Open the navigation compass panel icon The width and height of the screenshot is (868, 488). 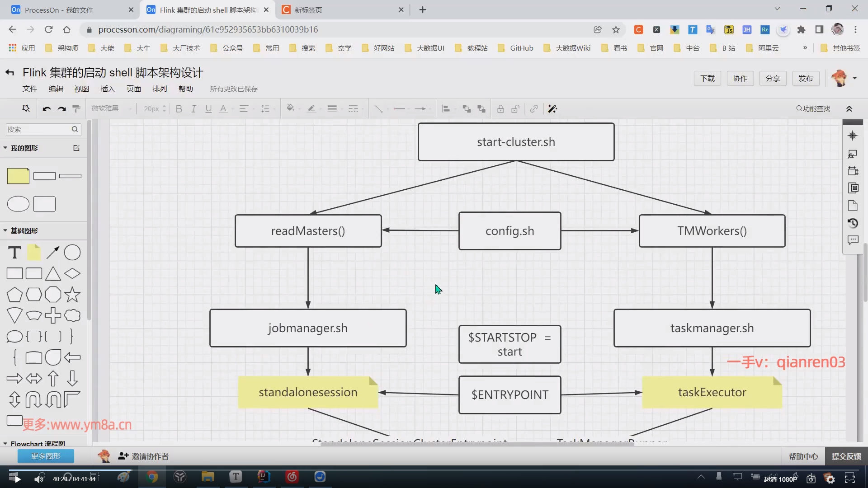click(x=853, y=136)
